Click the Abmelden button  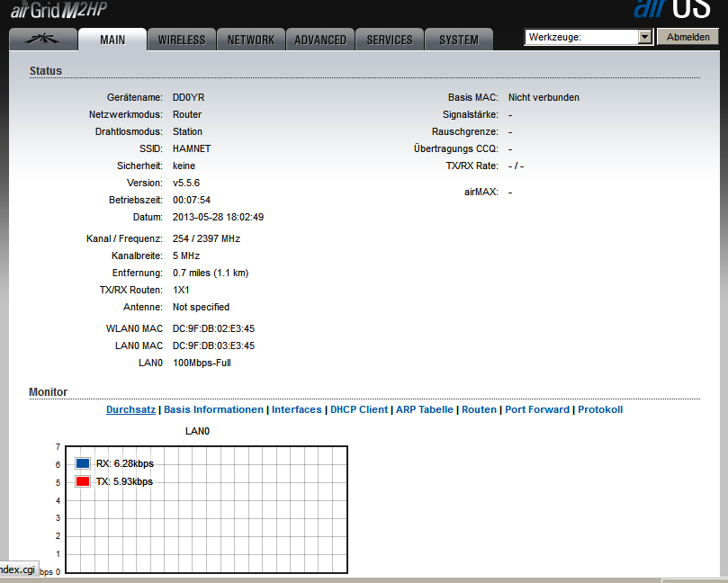(x=688, y=37)
